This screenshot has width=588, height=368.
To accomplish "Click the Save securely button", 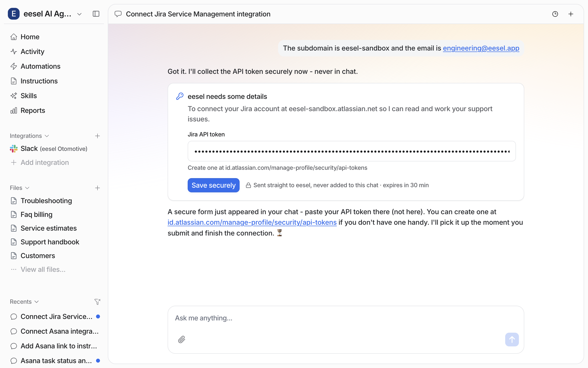I will point(213,185).
